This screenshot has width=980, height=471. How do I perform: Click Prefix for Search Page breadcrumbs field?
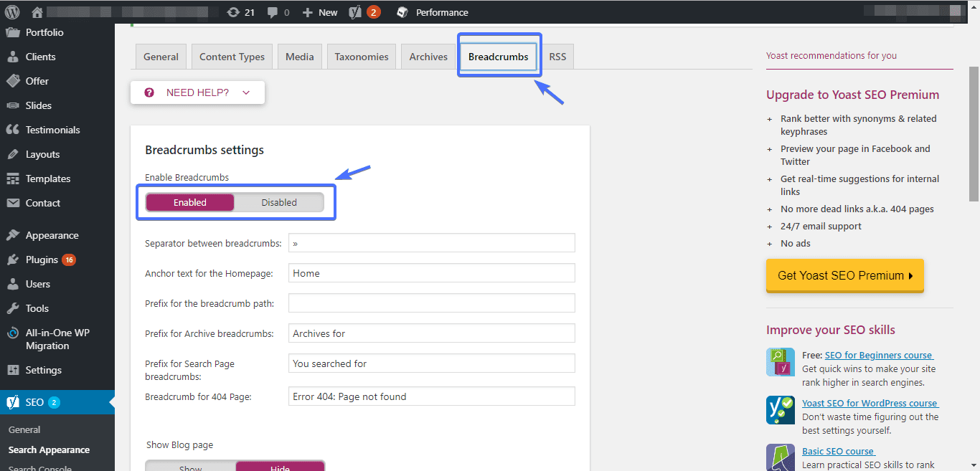coord(432,363)
